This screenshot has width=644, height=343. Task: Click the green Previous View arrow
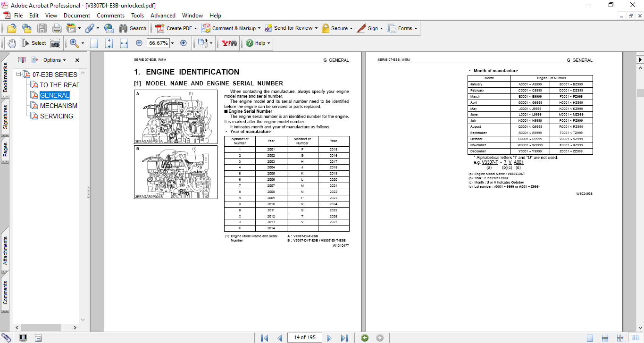364,337
